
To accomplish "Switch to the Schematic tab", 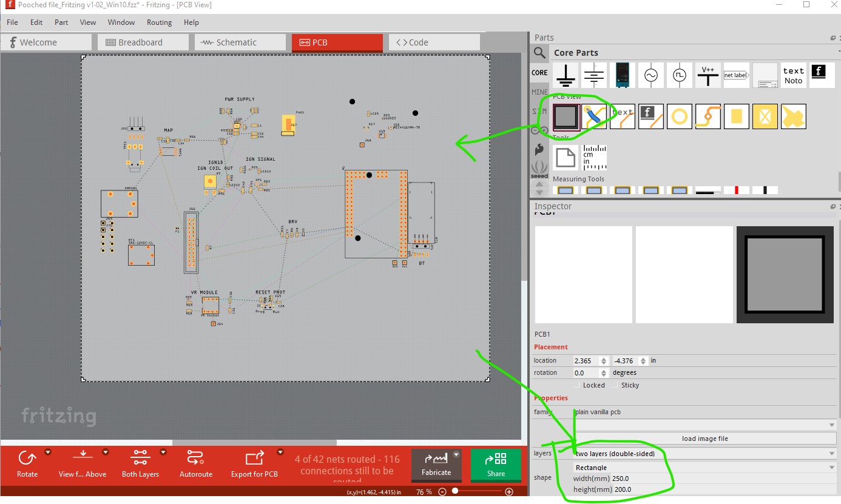I will coord(240,42).
